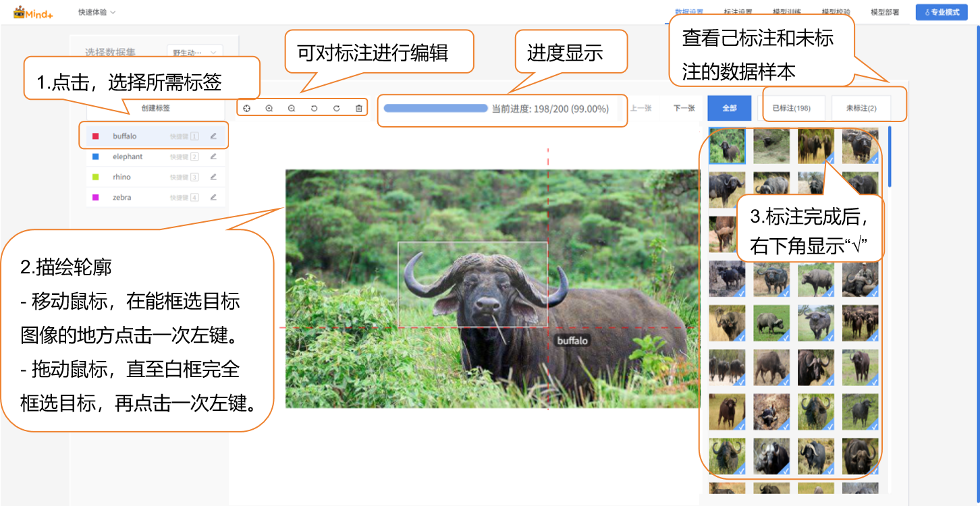
Task: Click the zoom in magnifier icon
Action: pyautogui.click(x=269, y=109)
